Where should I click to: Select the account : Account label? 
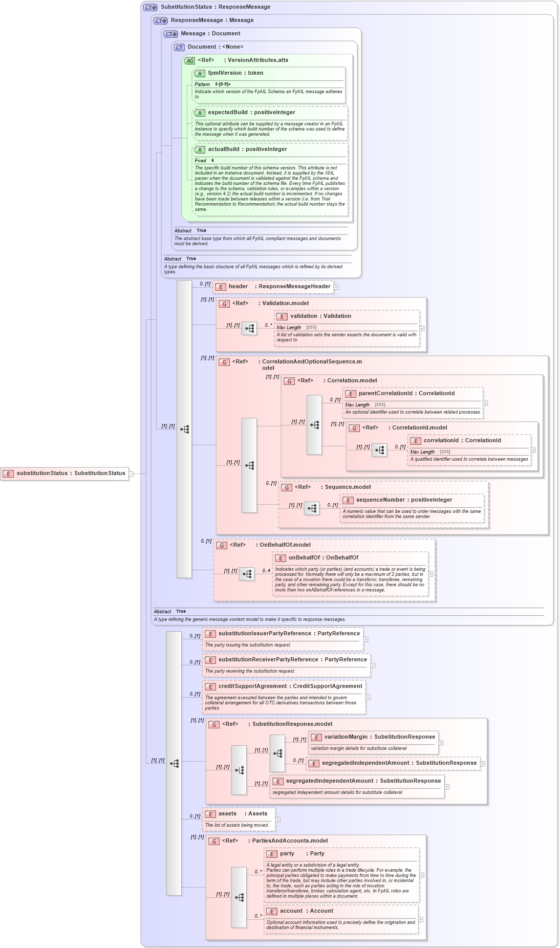[x=307, y=911]
